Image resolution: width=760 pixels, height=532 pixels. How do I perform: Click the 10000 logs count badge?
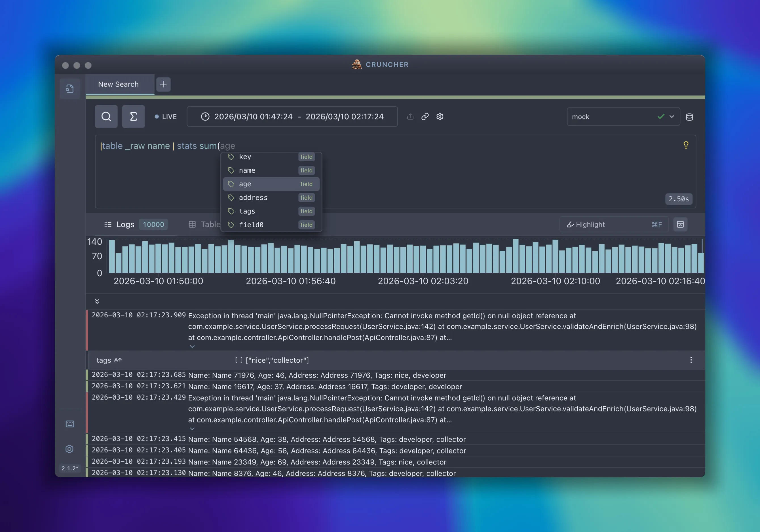[153, 224]
